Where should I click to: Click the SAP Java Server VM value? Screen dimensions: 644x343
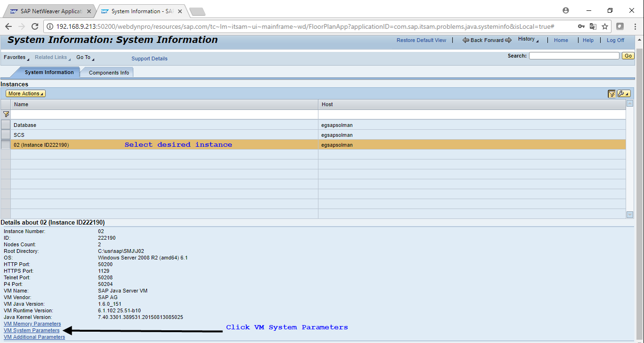pyautogui.click(x=123, y=291)
